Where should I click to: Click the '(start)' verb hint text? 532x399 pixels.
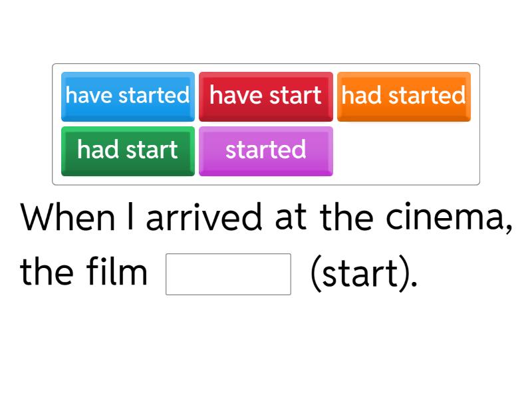tap(364, 273)
